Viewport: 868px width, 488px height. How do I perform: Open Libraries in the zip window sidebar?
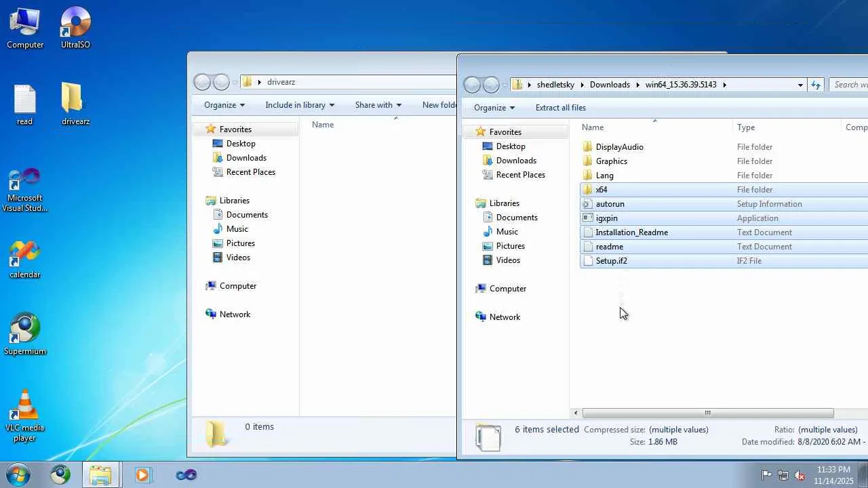click(505, 203)
